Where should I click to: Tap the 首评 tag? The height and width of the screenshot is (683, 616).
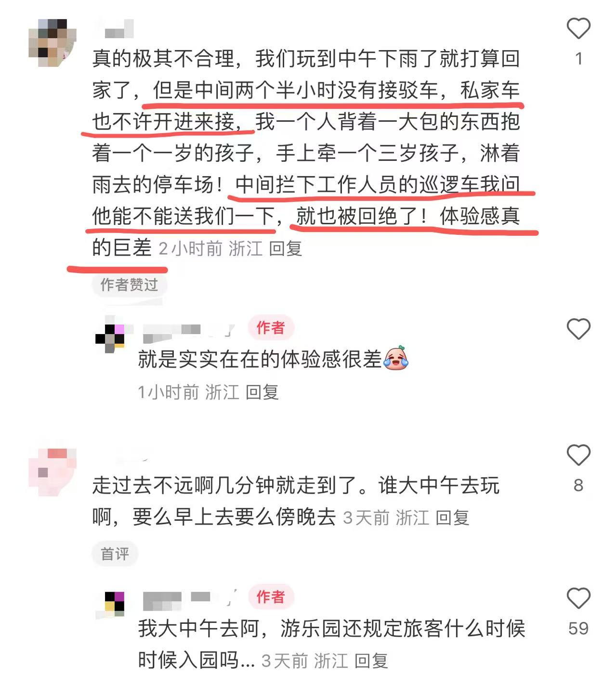115,554
